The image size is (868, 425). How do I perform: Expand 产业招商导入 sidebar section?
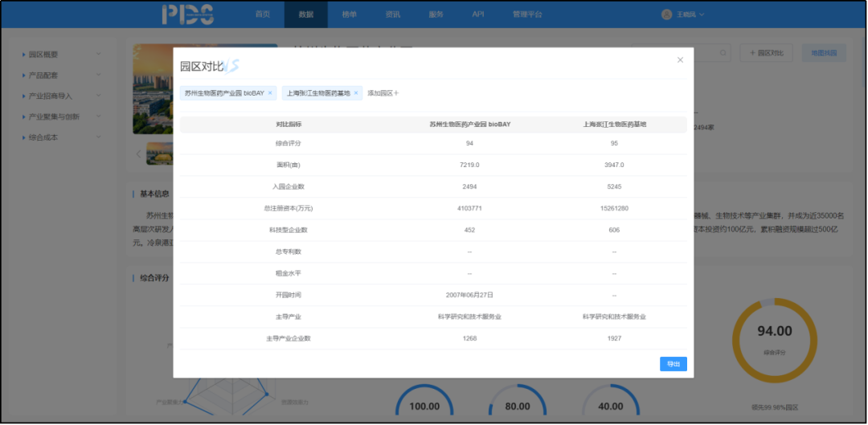(x=61, y=96)
